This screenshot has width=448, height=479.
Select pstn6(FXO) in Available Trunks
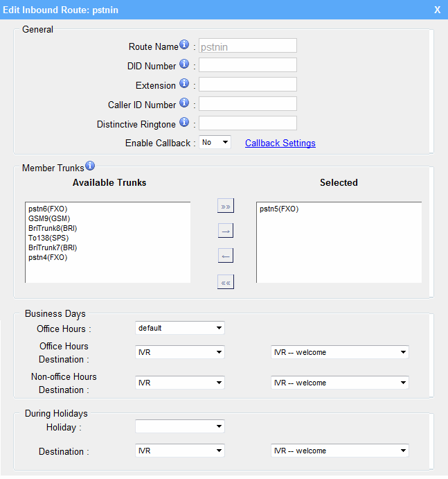(48, 209)
